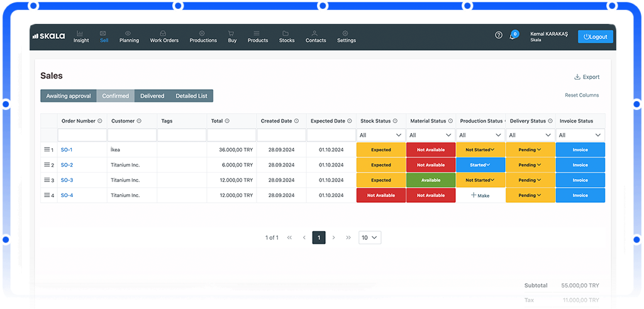The height and width of the screenshot is (309, 644).
Task: Open SO-4 Pending delivery dropdown
Action: (x=530, y=195)
